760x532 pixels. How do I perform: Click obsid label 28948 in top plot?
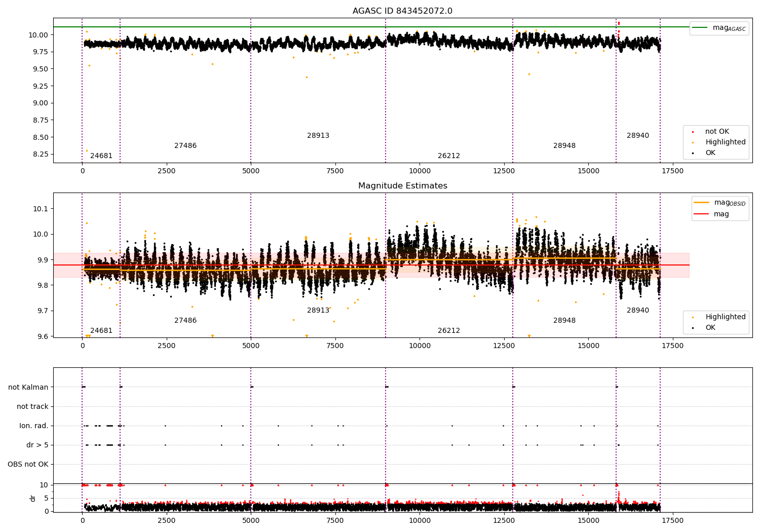pyautogui.click(x=564, y=146)
